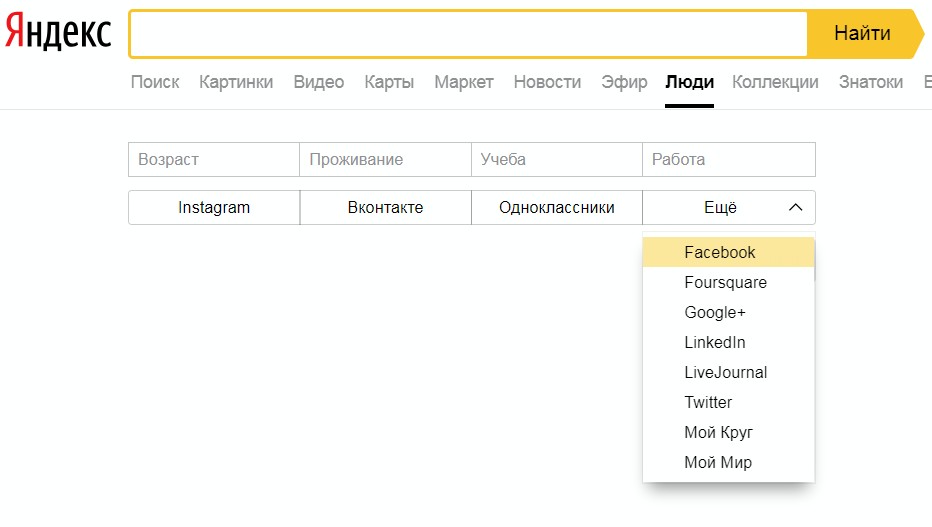Pick Мой Мир from the dropdown
Image resolution: width=932 pixels, height=527 pixels.
point(728,462)
